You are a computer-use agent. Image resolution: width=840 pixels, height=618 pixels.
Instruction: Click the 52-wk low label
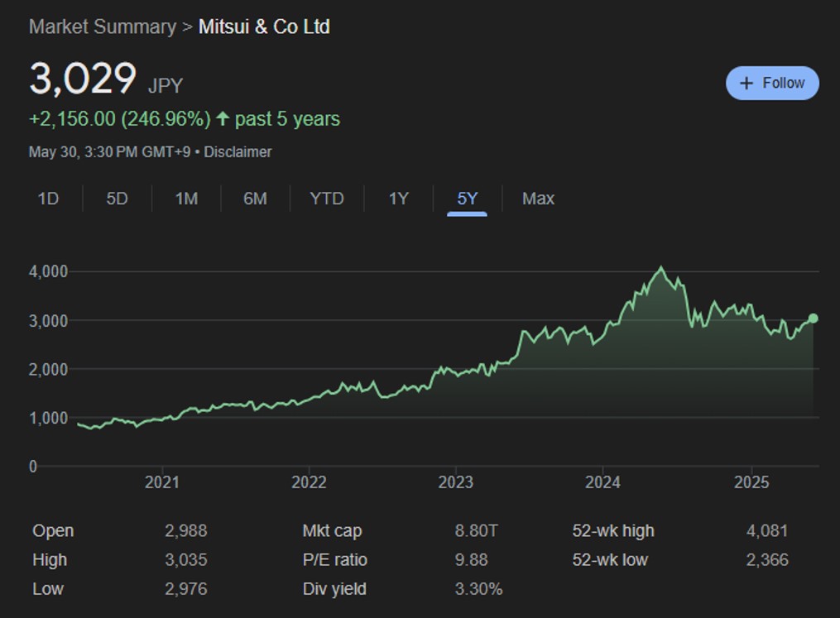pos(610,559)
